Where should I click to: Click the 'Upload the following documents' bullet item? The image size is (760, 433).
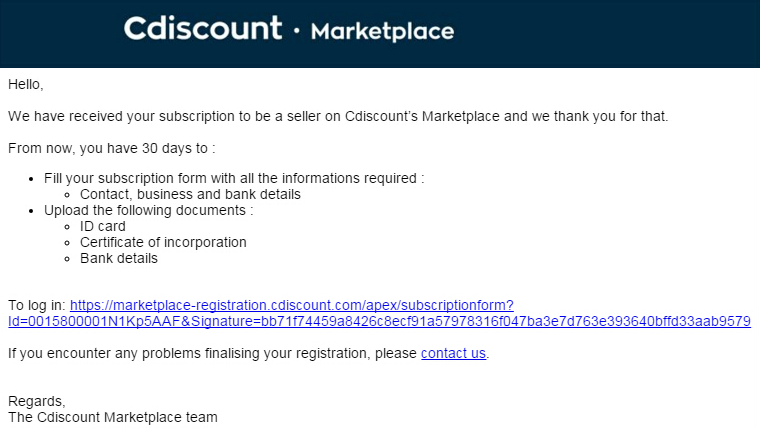click(x=148, y=210)
